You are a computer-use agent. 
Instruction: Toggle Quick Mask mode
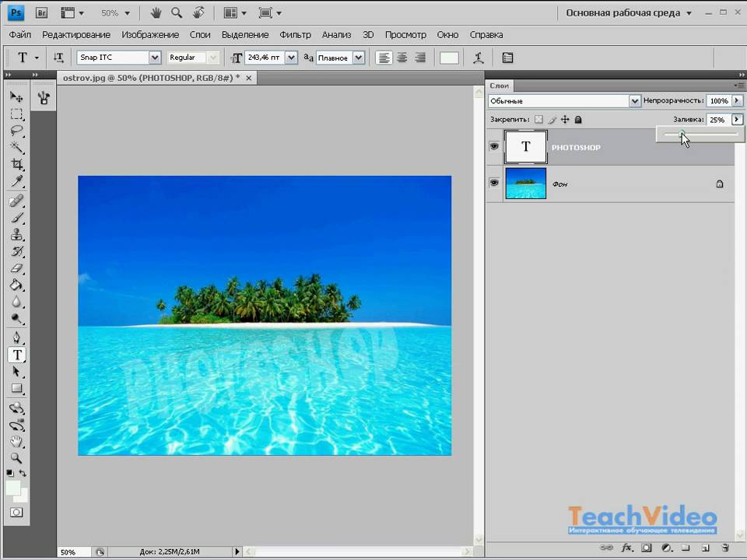coord(16,513)
